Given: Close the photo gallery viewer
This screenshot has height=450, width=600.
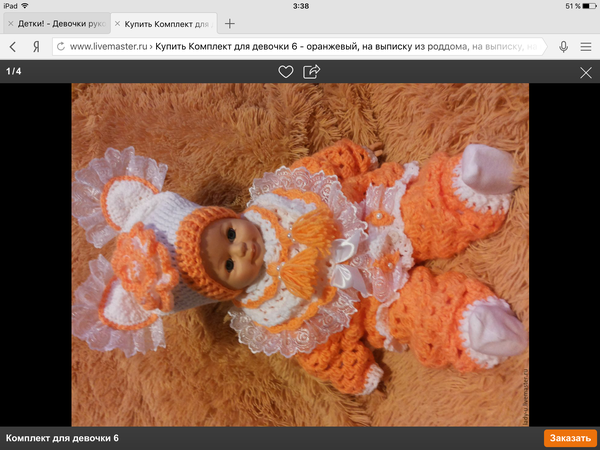Looking at the screenshot, I should click(586, 72).
